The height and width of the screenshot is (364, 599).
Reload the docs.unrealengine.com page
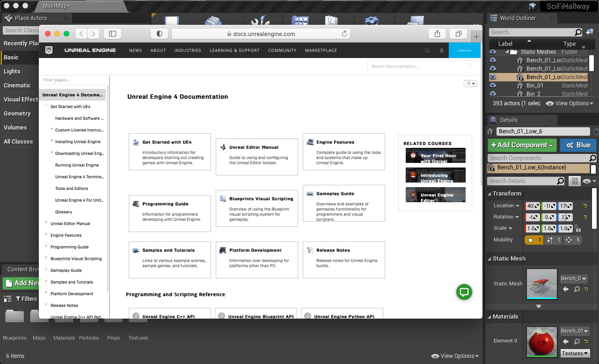tap(345, 34)
